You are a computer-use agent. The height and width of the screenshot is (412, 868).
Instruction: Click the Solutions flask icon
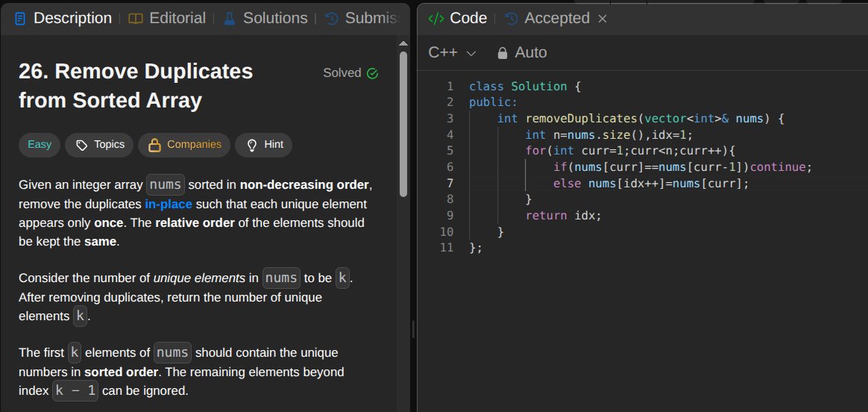coord(230,19)
